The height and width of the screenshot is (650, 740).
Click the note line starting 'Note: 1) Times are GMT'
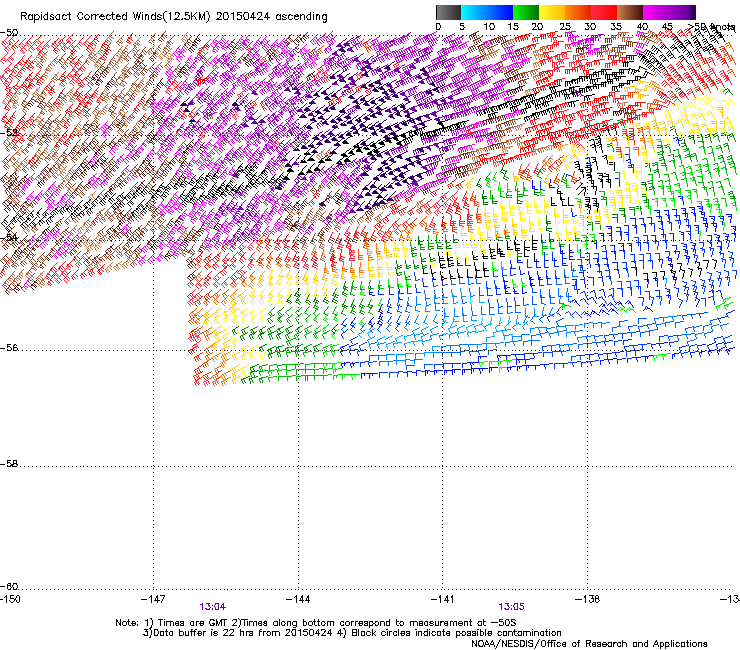tap(316, 623)
